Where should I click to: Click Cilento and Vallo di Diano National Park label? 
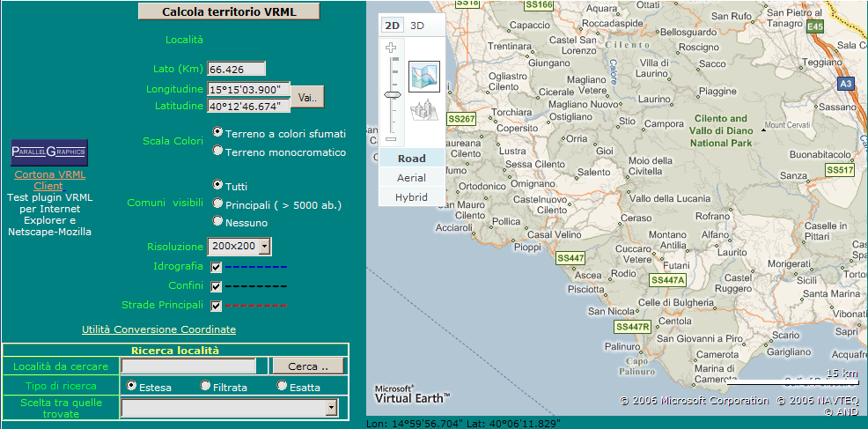pos(721,130)
